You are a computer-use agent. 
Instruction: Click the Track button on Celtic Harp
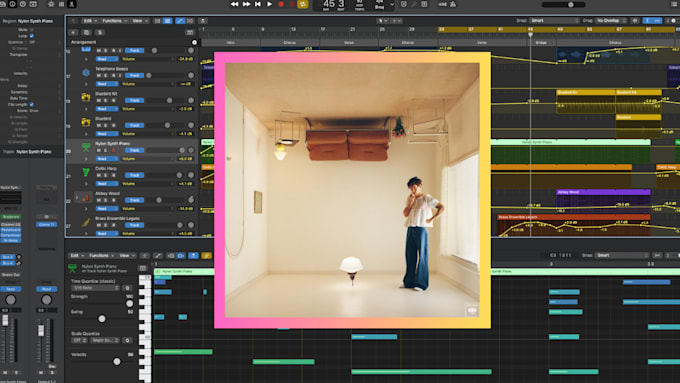coord(134,175)
